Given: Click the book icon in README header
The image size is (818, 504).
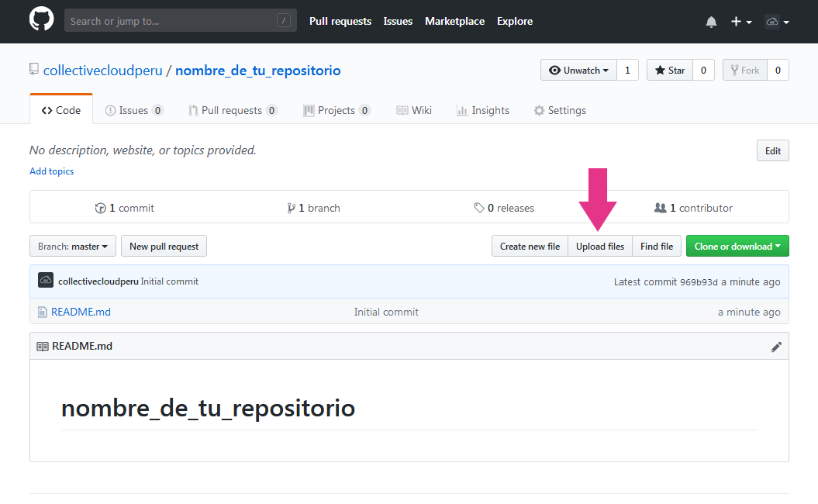Looking at the screenshot, I should [42, 347].
